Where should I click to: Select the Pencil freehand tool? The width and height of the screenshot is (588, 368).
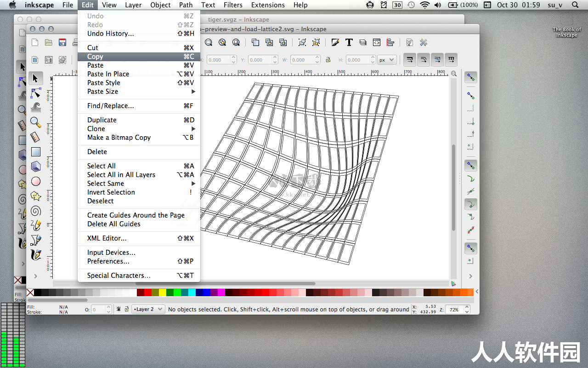coord(35,225)
